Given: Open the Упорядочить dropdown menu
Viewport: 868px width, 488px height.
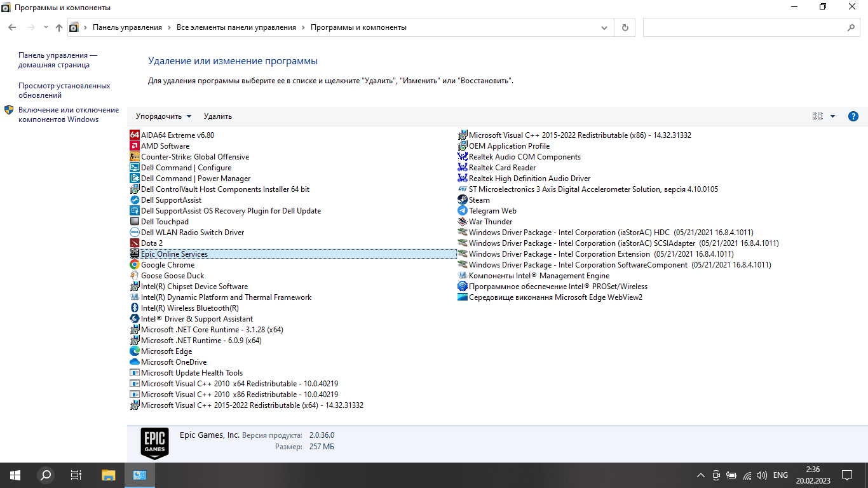Looking at the screenshot, I should tap(163, 116).
